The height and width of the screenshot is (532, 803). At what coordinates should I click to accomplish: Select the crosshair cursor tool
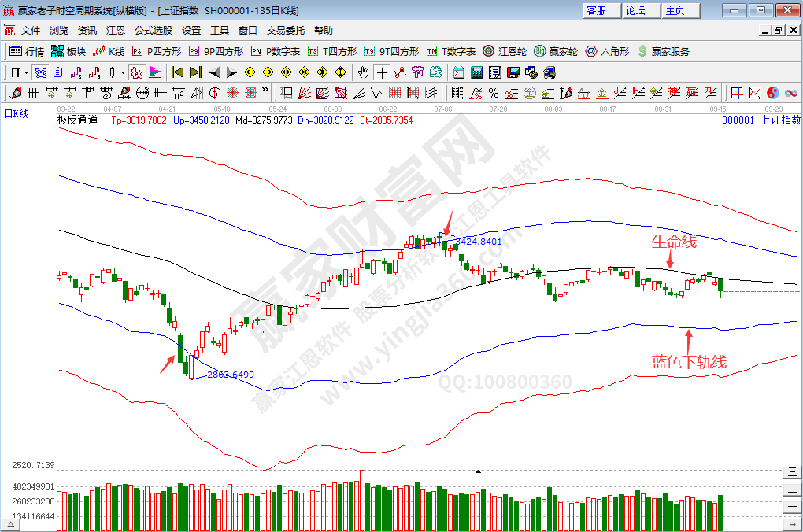[x=382, y=72]
